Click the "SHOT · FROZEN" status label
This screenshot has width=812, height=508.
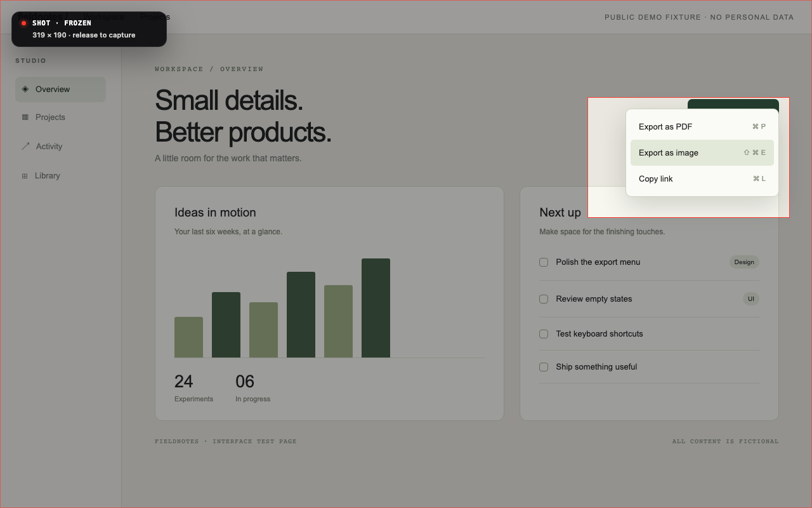pos(62,23)
